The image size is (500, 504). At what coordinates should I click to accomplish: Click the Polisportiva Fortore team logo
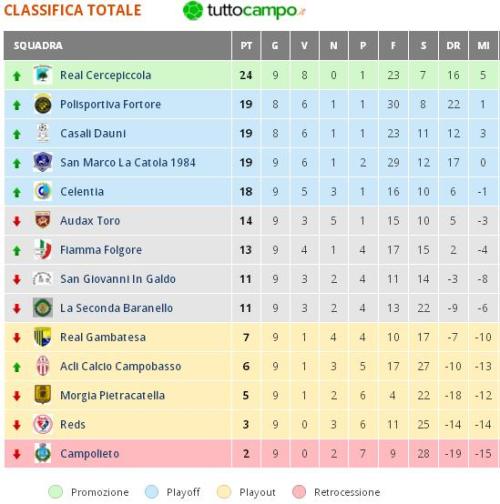(x=43, y=104)
